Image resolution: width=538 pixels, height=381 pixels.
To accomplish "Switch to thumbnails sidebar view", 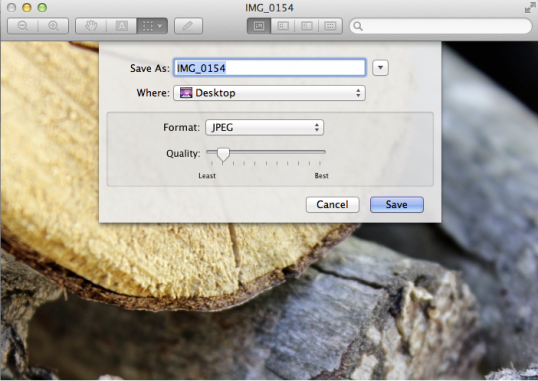I will (283, 26).
